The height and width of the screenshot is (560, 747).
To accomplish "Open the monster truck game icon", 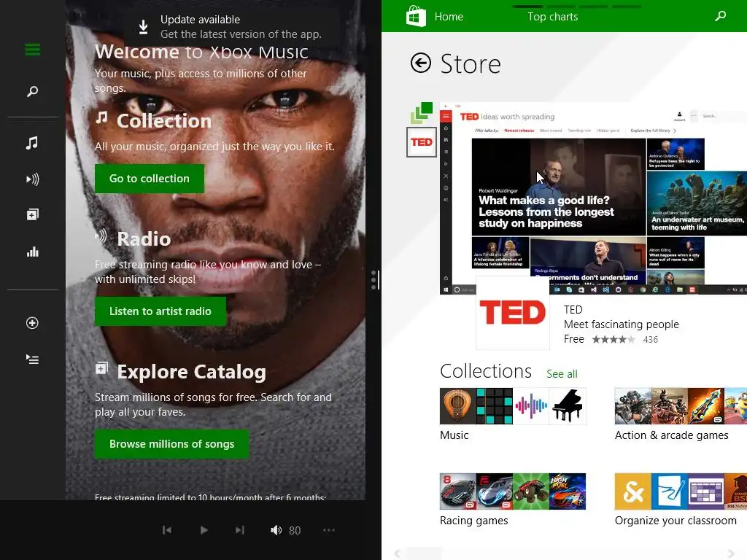I will [531, 491].
